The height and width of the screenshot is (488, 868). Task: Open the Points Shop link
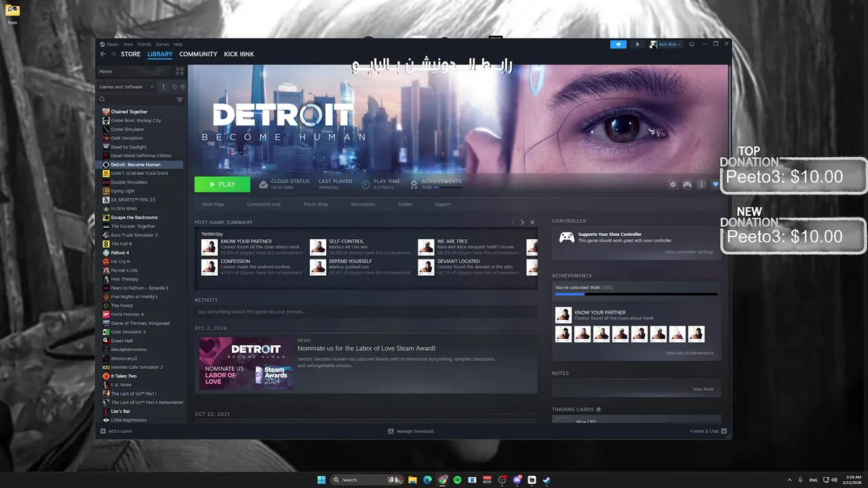click(x=315, y=204)
